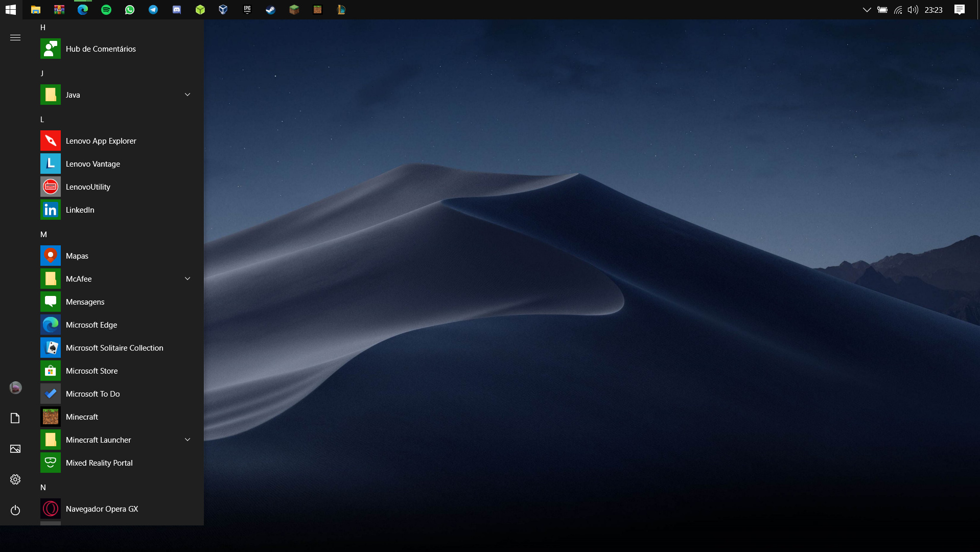Open Microsoft Solitaire Collection
This screenshot has height=552, width=980.
click(114, 348)
